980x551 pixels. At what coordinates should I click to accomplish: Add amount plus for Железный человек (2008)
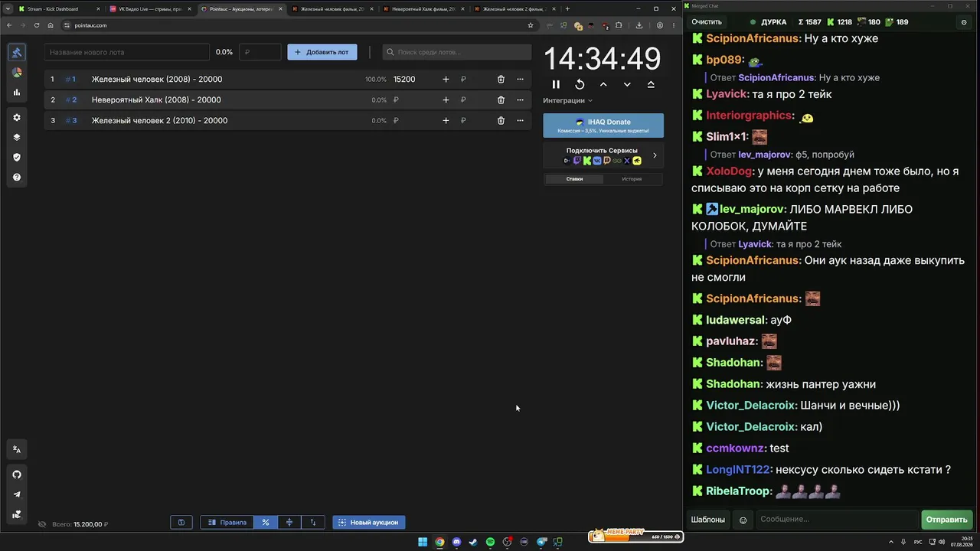(x=446, y=79)
